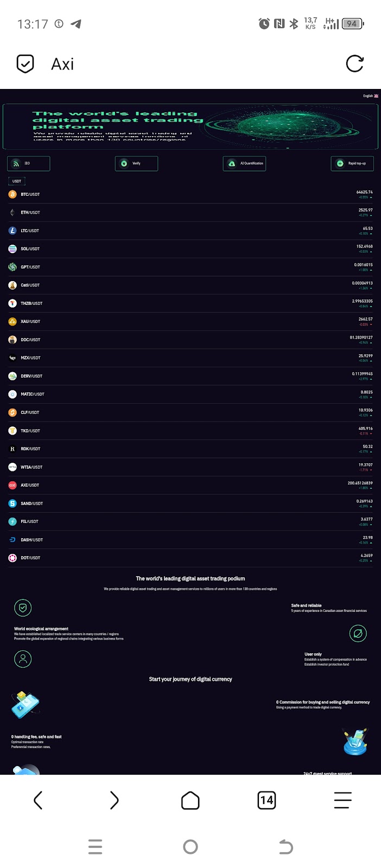Select the USDT market tab
This screenshot has height=868, width=381.
tap(17, 181)
